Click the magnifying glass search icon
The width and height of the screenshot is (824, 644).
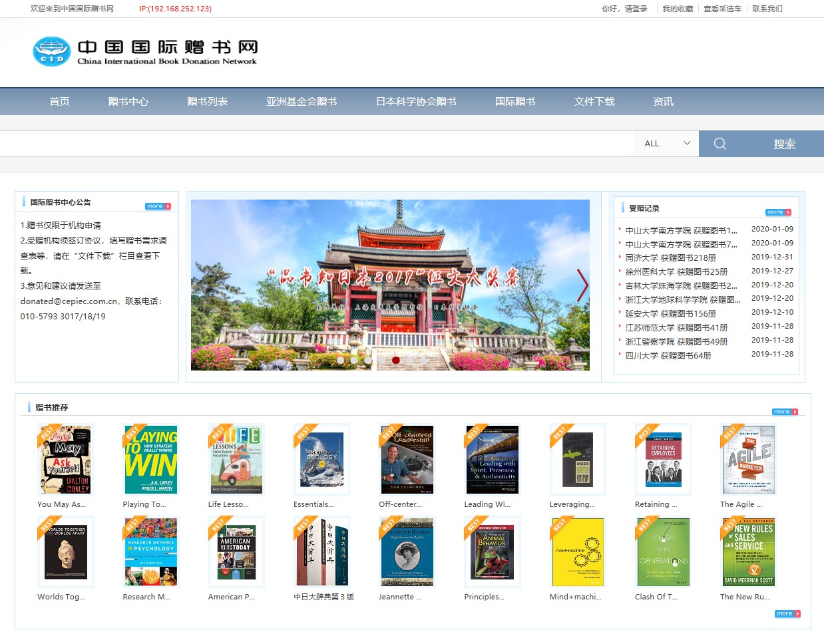tap(720, 144)
